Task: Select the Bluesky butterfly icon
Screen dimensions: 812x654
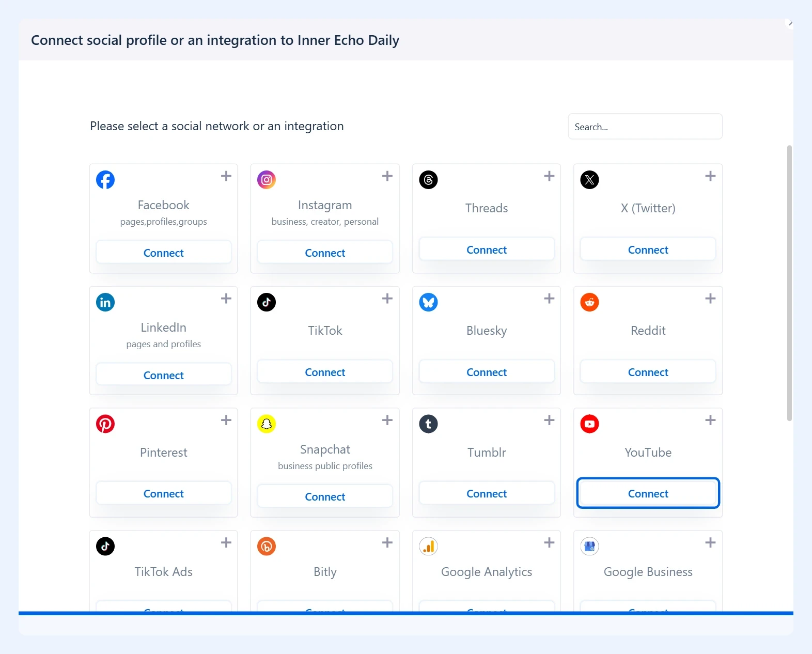Action: point(428,302)
